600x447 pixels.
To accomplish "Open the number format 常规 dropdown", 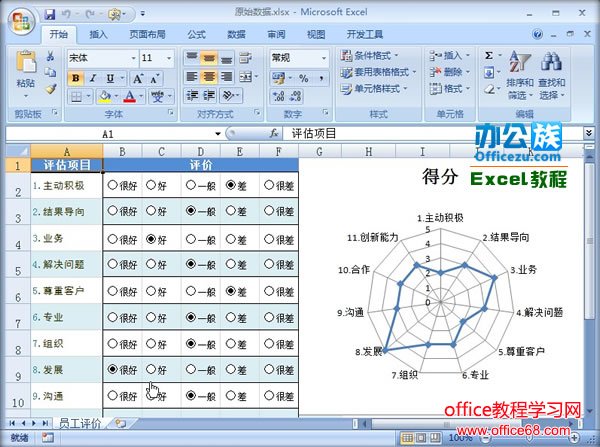I will pyautogui.click(x=324, y=58).
